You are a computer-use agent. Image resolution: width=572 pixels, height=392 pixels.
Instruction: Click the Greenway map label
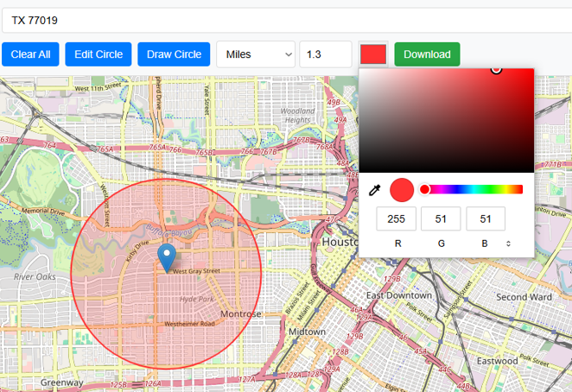pos(61,383)
